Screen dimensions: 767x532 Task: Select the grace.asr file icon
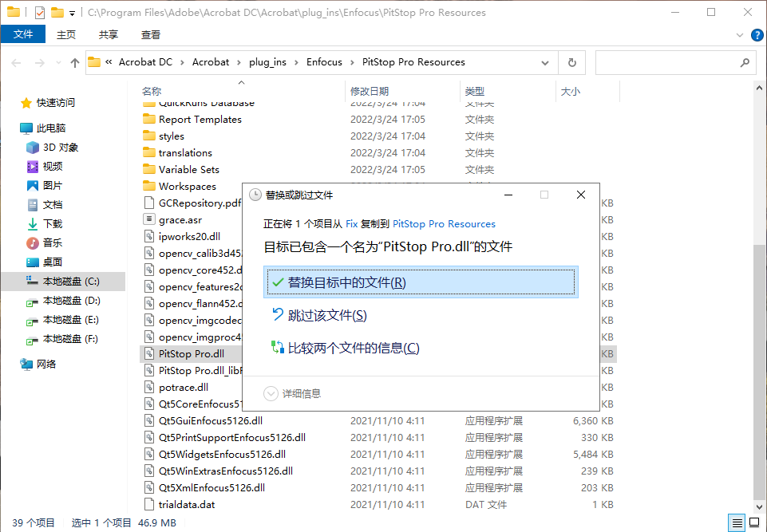[149, 219]
